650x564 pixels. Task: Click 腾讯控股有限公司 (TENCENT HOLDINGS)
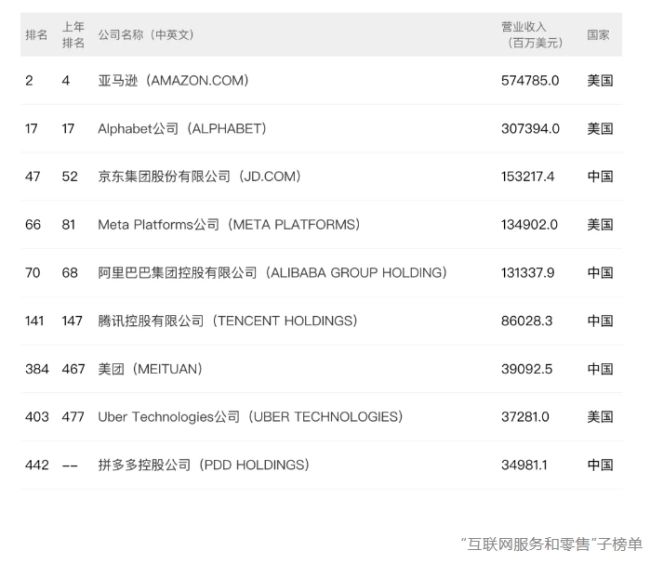[x=227, y=321]
